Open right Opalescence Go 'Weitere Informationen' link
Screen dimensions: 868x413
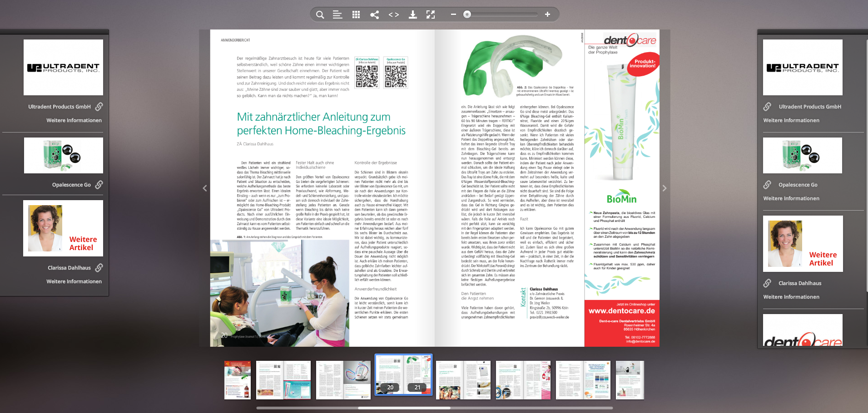(x=791, y=198)
